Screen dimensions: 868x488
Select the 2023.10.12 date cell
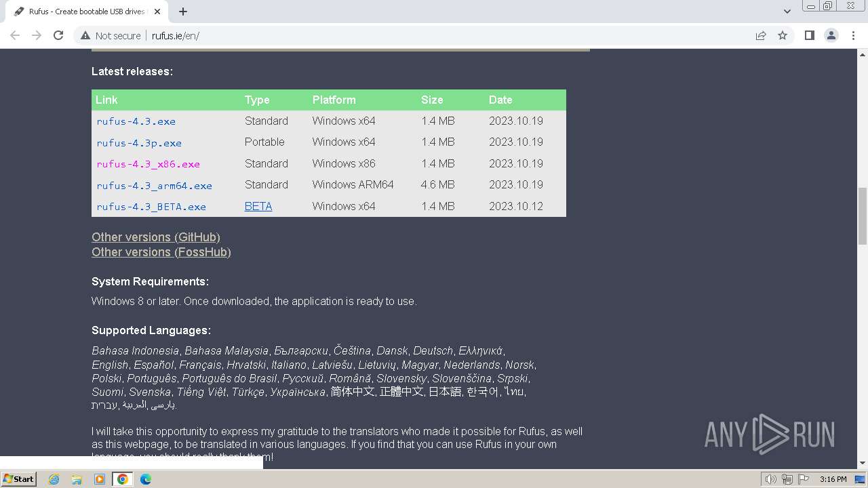coord(516,206)
